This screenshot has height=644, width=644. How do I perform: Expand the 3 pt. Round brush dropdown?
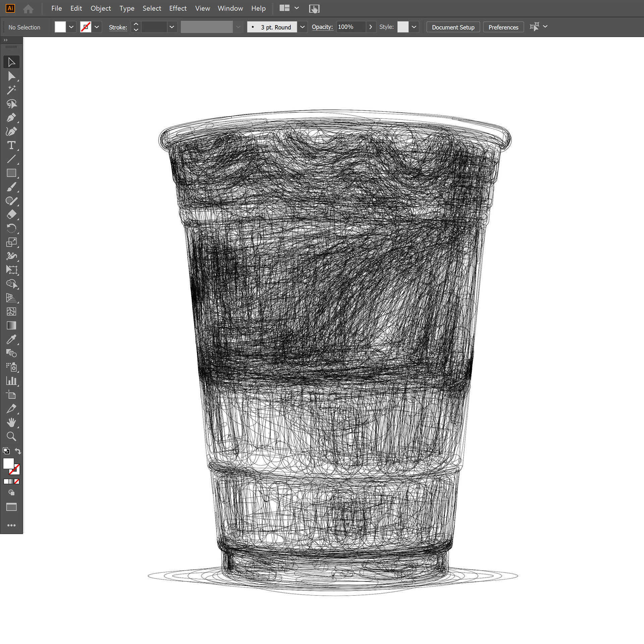tap(302, 27)
